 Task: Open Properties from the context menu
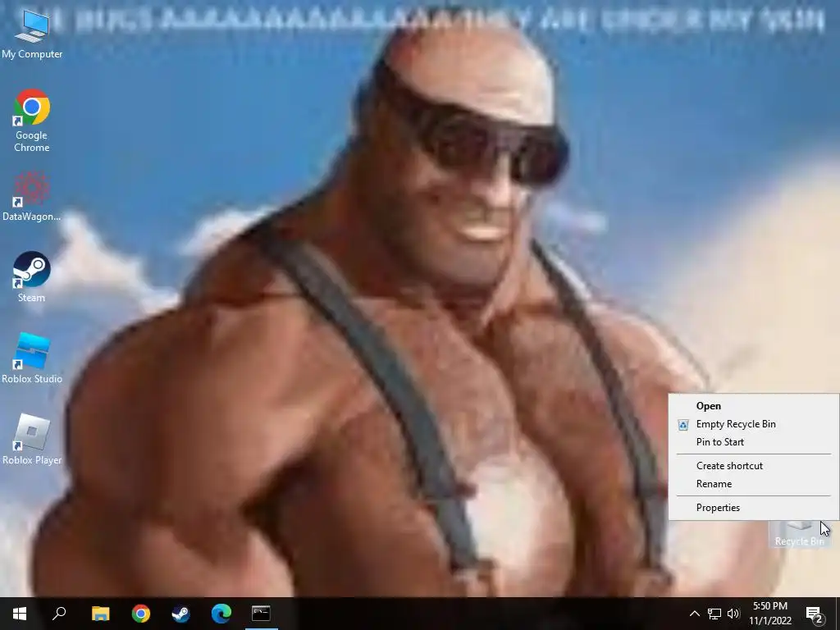(754, 508)
